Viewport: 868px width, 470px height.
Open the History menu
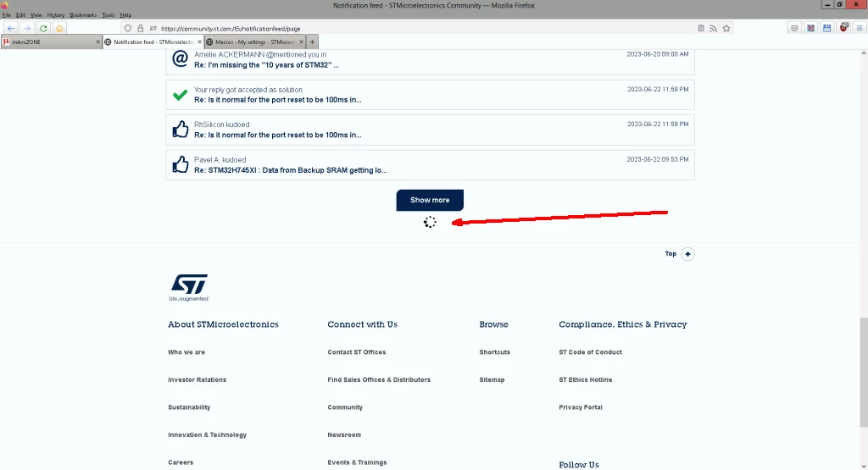(56, 15)
